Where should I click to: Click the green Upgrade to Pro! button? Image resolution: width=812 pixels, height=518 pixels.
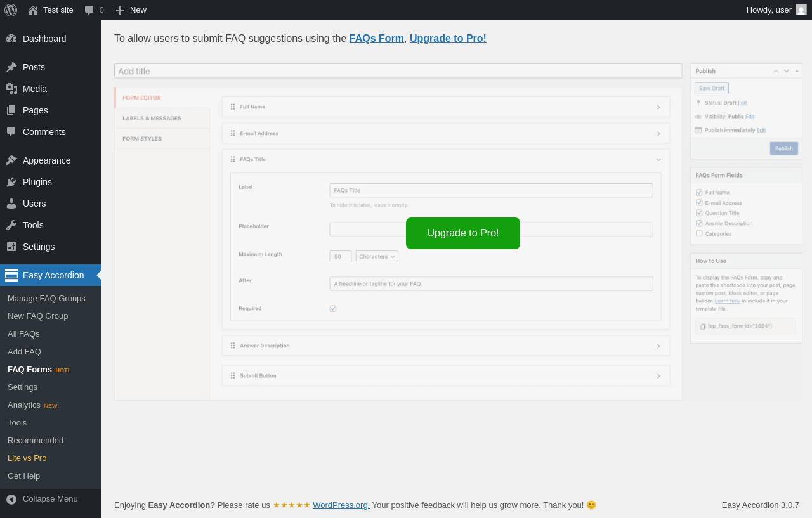pyautogui.click(x=463, y=233)
